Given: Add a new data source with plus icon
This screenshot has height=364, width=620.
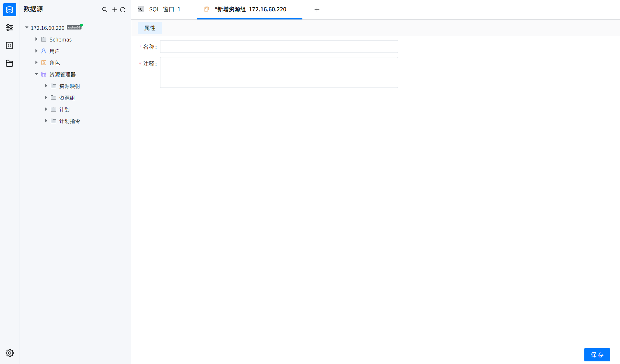Looking at the screenshot, I should click(x=115, y=10).
